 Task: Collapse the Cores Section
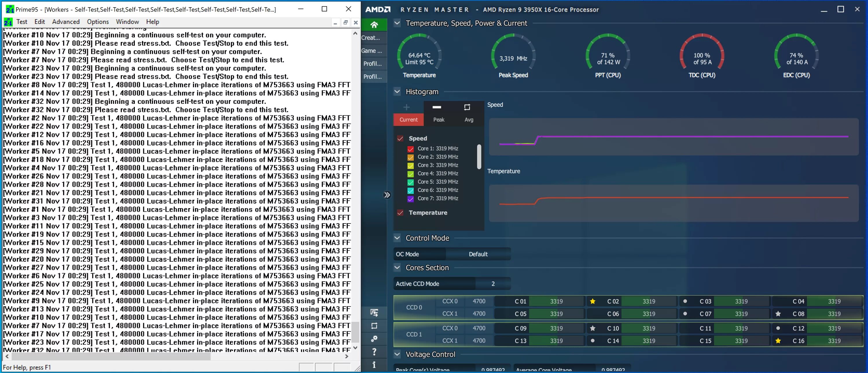coord(397,268)
